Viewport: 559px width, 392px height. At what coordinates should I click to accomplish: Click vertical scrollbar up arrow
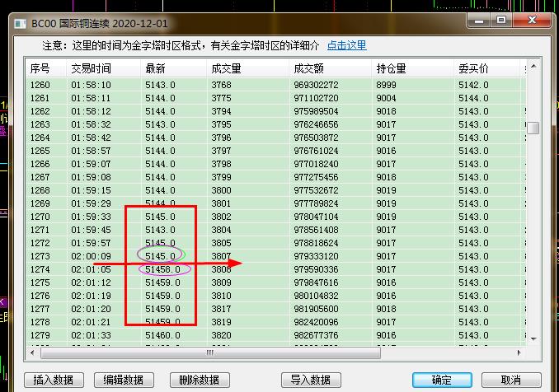pyautogui.click(x=533, y=66)
